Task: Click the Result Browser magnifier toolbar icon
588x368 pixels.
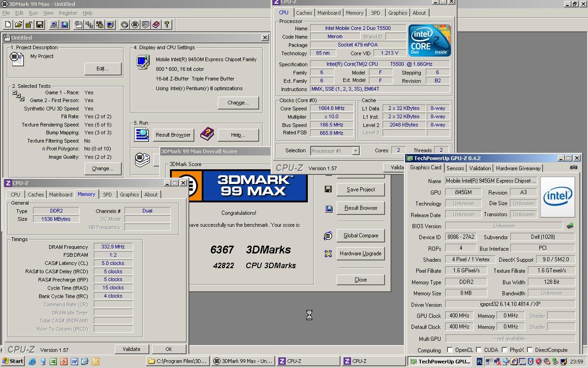Action: click(x=64, y=24)
